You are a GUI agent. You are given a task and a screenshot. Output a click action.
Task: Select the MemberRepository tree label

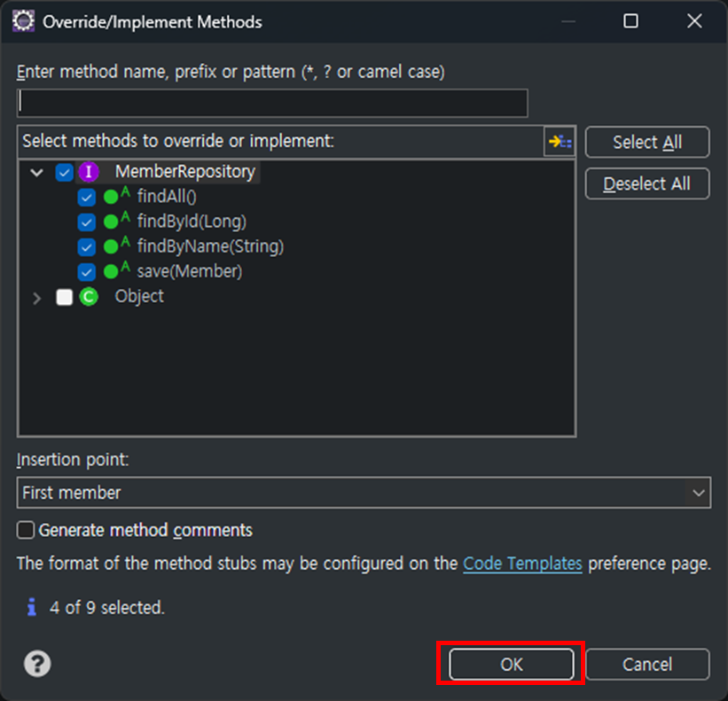(x=185, y=172)
